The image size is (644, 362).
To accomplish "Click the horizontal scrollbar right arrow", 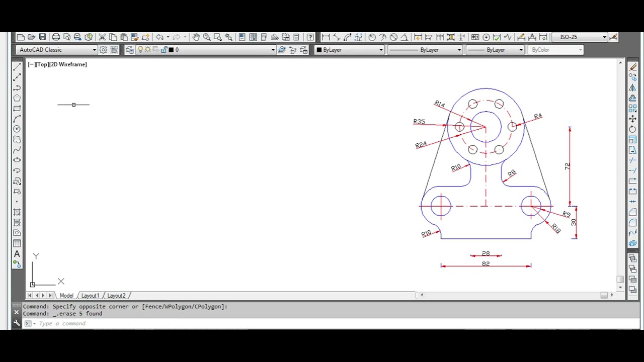I will (x=612, y=296).
